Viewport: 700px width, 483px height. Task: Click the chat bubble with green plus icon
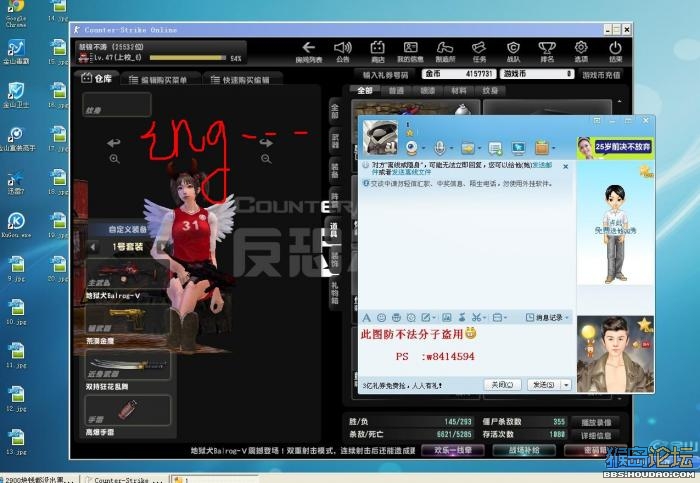click(495, 147)
